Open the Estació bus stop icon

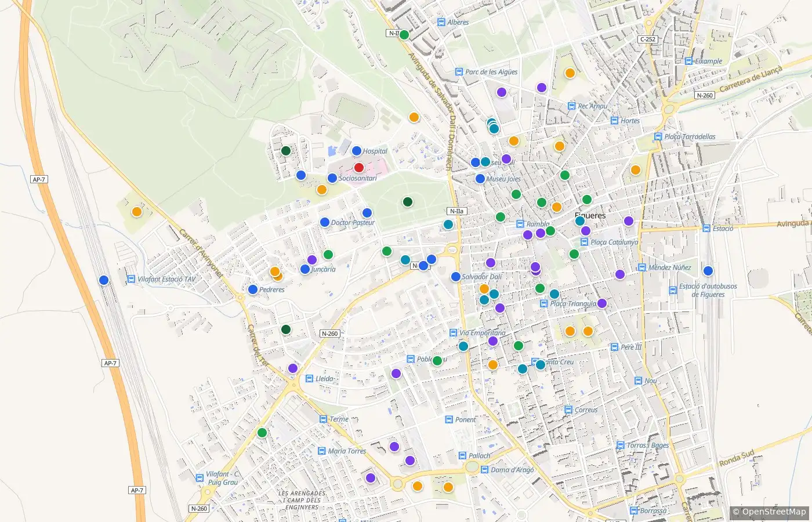706,229
